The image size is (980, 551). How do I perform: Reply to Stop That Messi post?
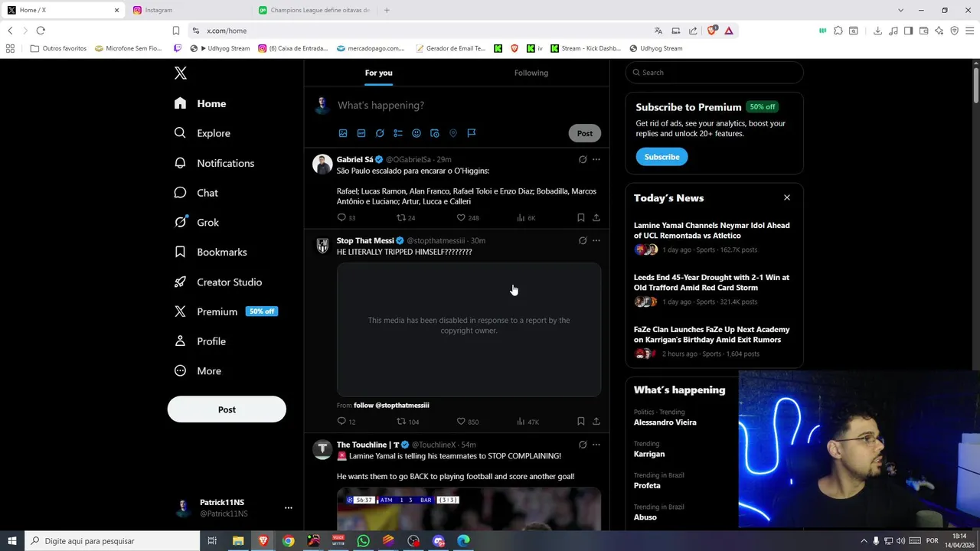pyautogui.click(x=347, y=422)
